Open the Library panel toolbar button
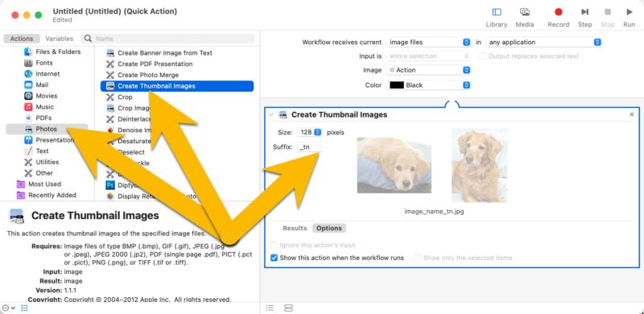 (x=496, y=18)
